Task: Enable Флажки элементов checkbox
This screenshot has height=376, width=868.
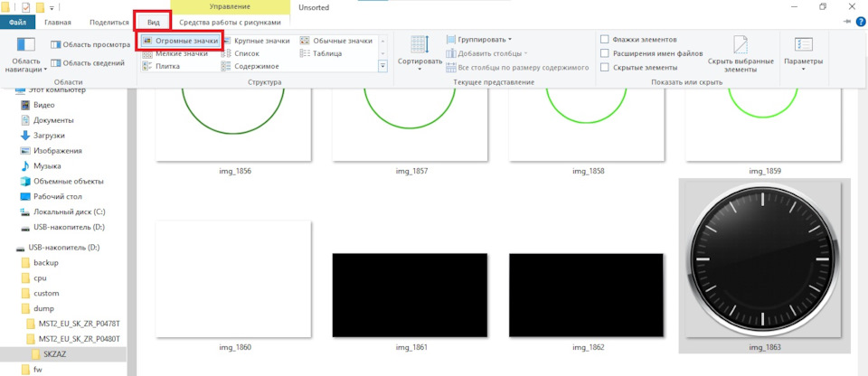Action: pyautogui.click(x=605, y=39)
